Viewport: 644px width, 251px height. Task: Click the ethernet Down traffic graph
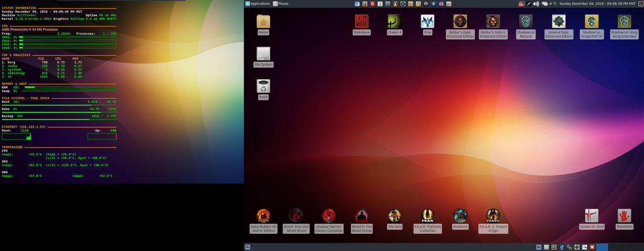click(x=16, y=136)
